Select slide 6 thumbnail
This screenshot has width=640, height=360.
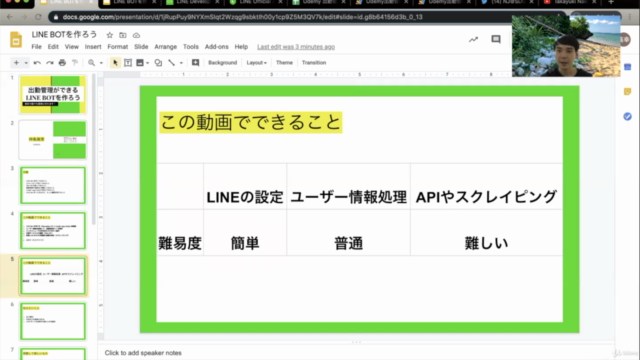pos(53,321)
